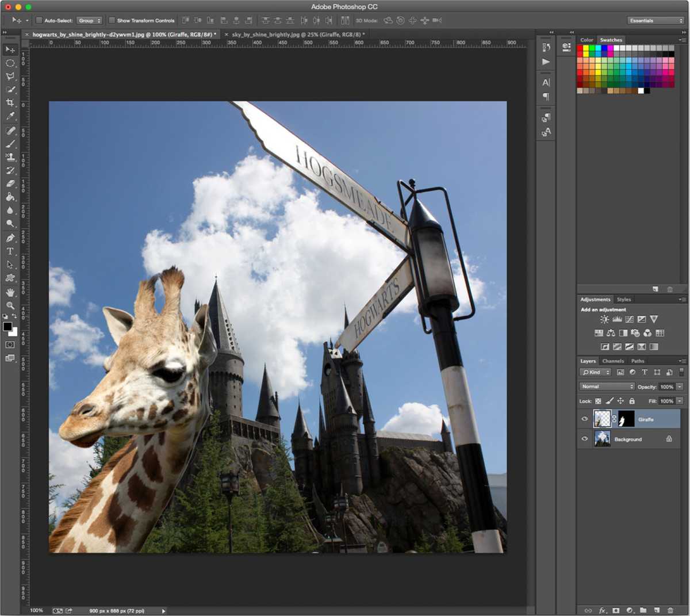Open the status bar info arrow
The image size is (690, 616).
163,611
